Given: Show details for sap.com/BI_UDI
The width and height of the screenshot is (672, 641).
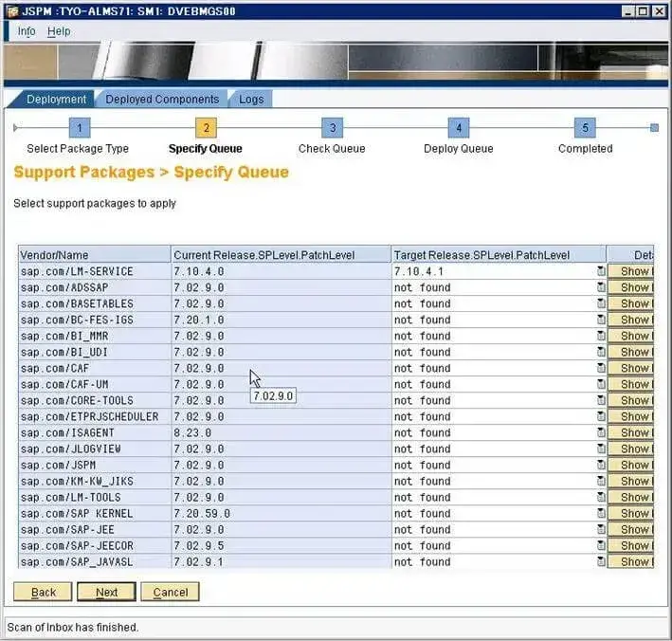Looking at the screenshot, I should click(x=631, y=352).
